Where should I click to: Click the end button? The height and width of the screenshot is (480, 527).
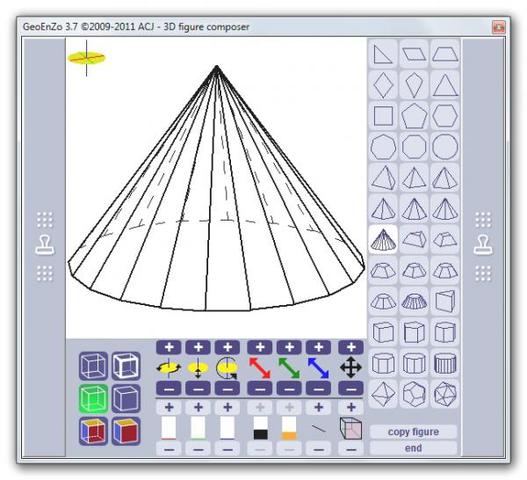tap(413, 448)
